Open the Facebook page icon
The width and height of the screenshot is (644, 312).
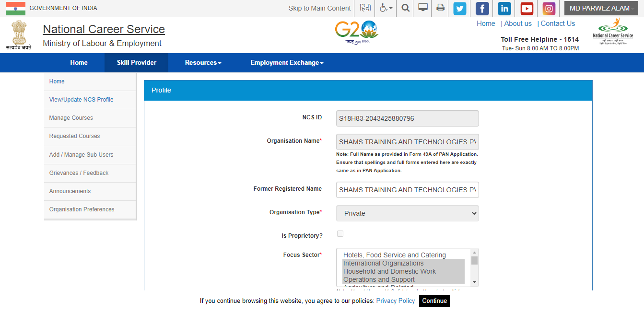(x=482, y=9)
